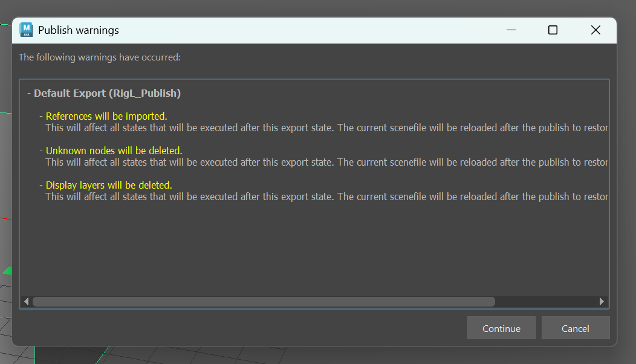Click the scroll right arrow
Screen dimensions: 636x364
click(602, 301)
